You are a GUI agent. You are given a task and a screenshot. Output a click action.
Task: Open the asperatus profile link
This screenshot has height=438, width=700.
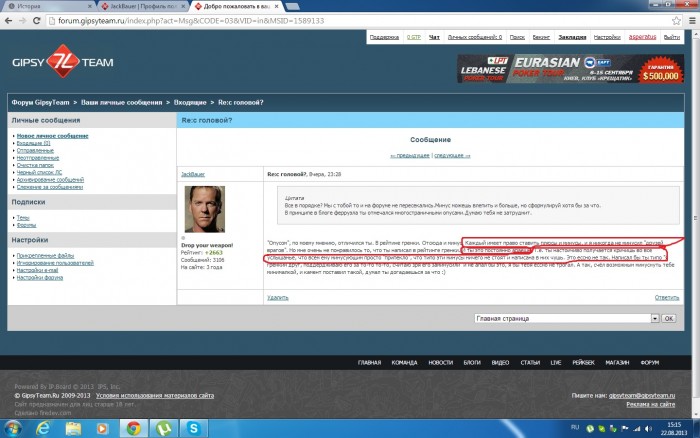coord(642,37)
